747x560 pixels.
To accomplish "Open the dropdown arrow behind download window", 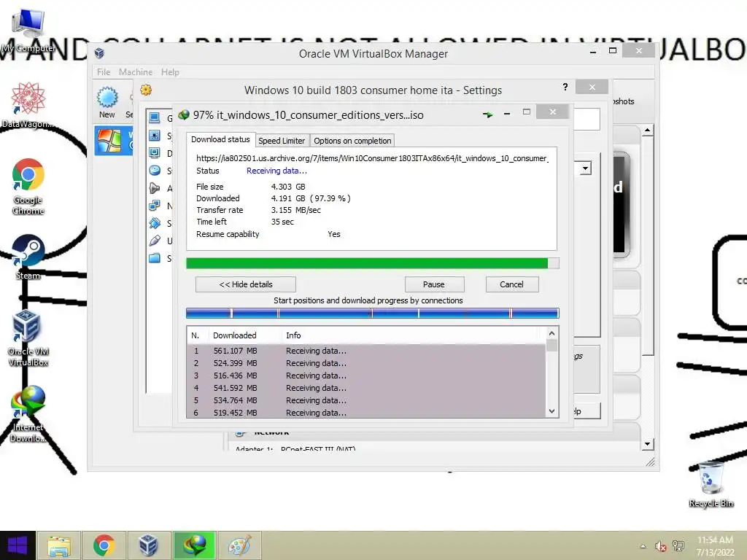I will (585, 168).
